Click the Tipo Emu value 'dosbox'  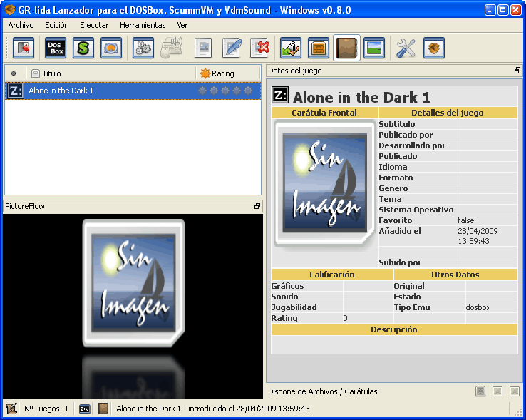click(478, 307)
